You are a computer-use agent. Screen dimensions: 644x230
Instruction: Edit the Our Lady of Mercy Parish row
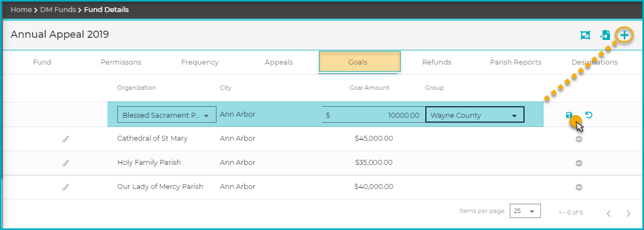[66, 187]
